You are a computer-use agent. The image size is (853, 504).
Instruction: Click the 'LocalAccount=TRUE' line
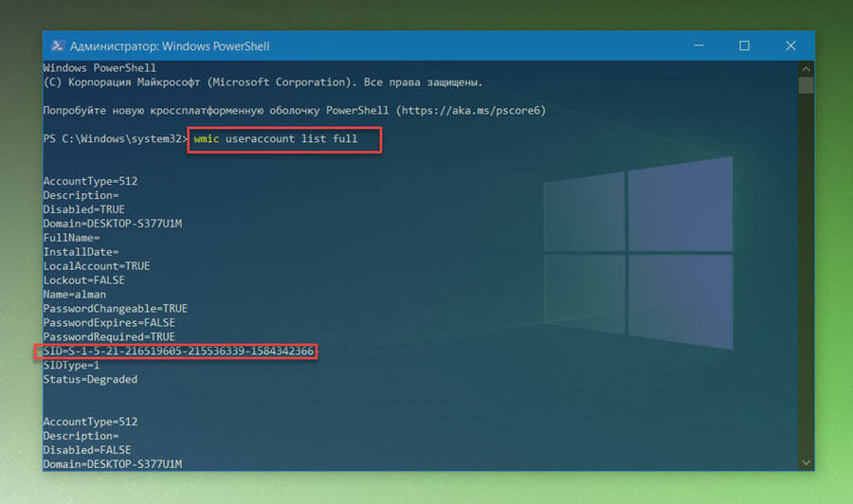(97, 266)
